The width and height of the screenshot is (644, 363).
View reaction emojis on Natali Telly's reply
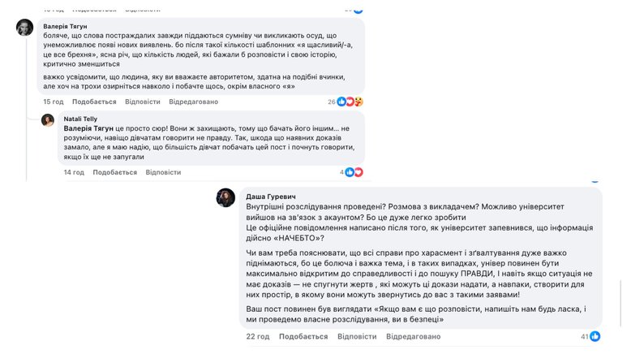[x=354, y=172]
